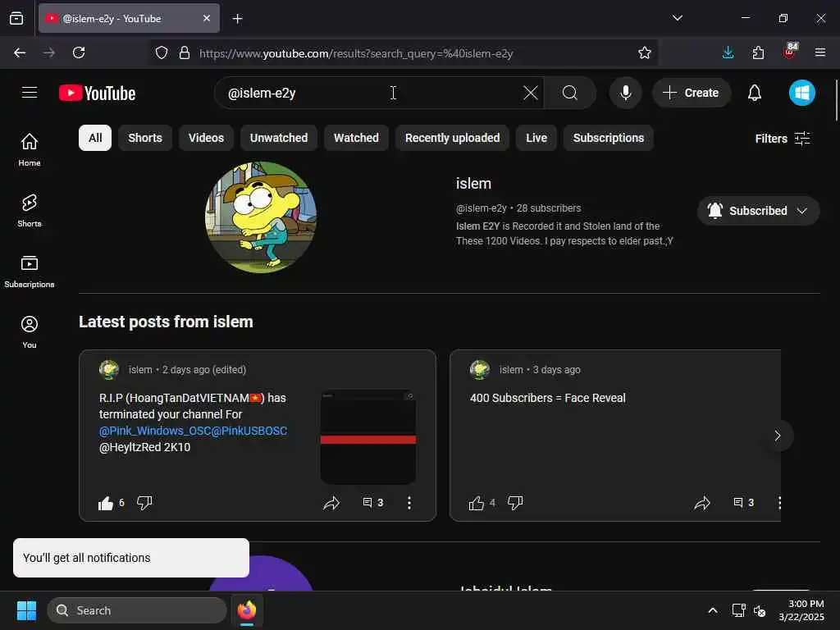Viewport: 840px width, 630px height.
Task: Open tracking protection shield panel
Action: 162,52
